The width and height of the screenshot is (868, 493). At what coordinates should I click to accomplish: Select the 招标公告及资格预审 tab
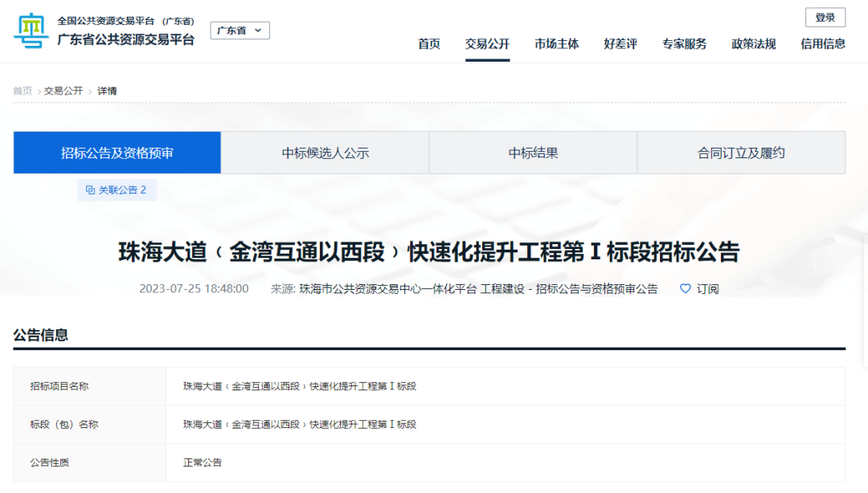(x=116, y=152)
